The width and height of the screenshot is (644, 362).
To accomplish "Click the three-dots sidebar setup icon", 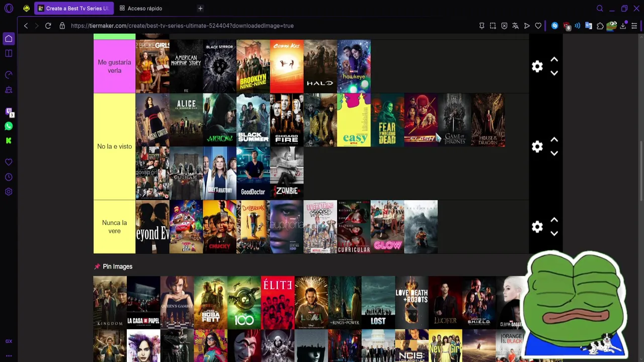I will point(9,356).
